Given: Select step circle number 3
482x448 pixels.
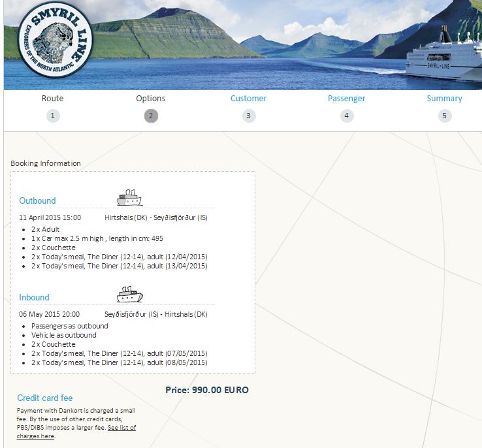Looking at the screenshot, I should point(249,116).
